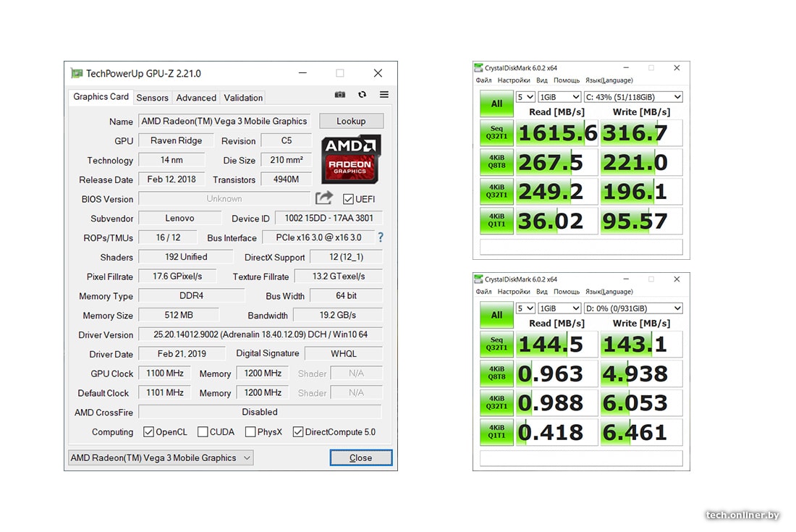Click the All button in D: drive window
Image resolution: width=796 pixels, height=532 pixels.
pyautogui.click(x=496, y=315)
